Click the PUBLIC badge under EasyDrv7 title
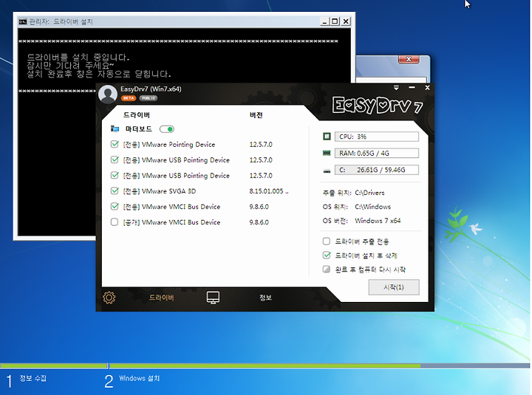 click(149, 98)
